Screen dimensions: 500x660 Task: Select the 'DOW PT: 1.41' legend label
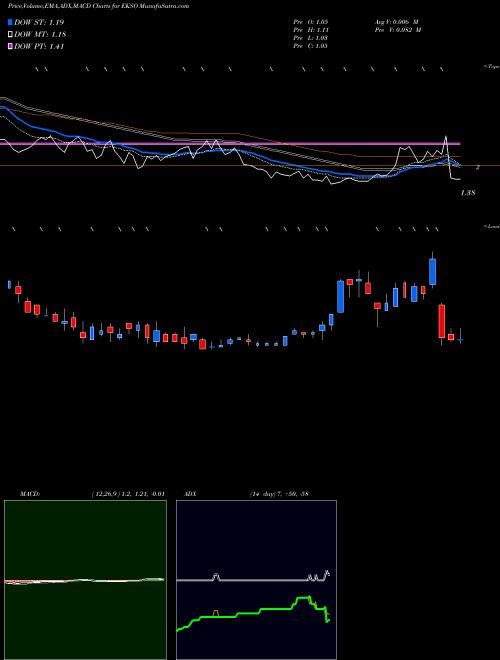point(39,47)
